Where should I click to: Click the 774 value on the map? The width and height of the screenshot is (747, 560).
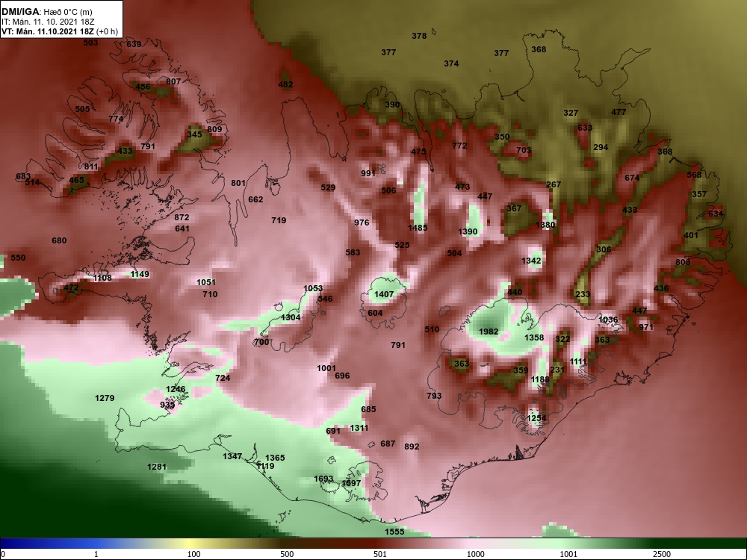tap(116, 119)
